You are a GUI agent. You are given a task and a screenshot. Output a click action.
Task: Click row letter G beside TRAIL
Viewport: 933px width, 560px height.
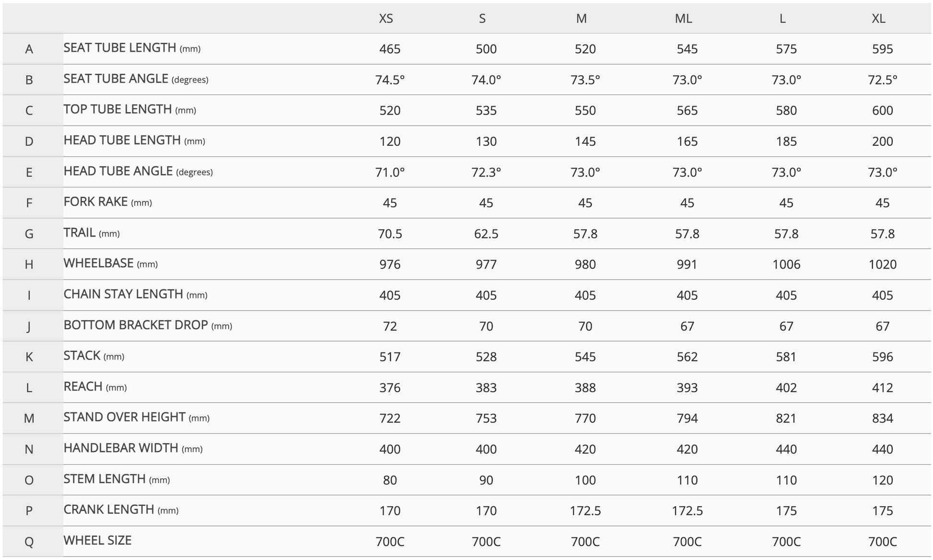coord(29,234)
